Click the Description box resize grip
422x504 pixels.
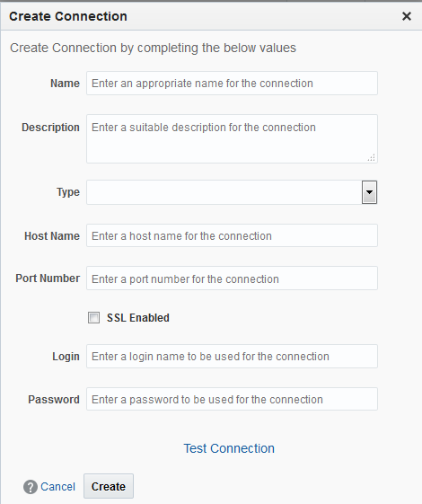click(372, 157)
